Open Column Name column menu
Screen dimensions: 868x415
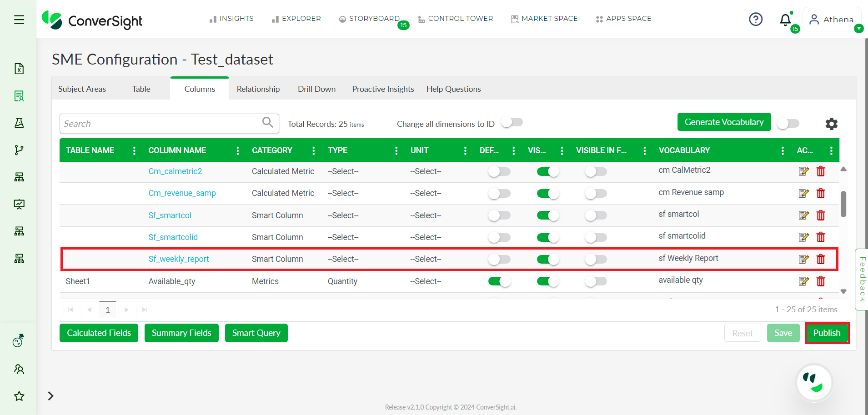(238, 150)
